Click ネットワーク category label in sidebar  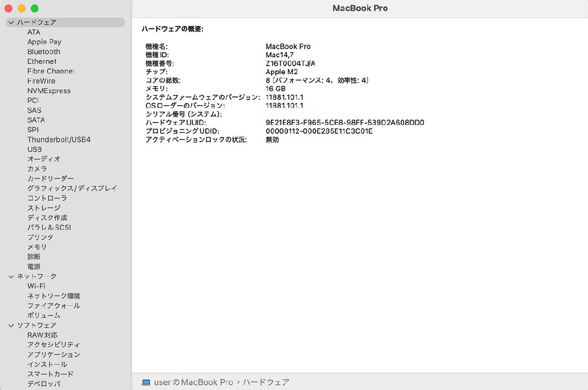pos(37,277)
